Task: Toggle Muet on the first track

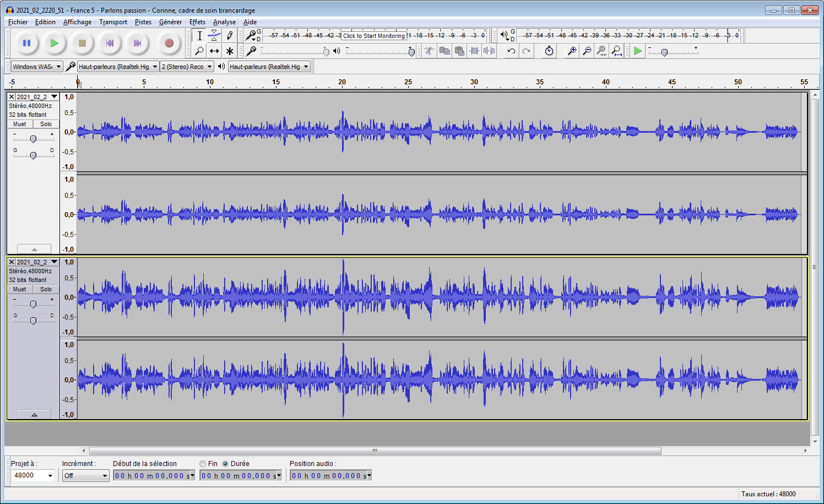Action: click(20, 124)
